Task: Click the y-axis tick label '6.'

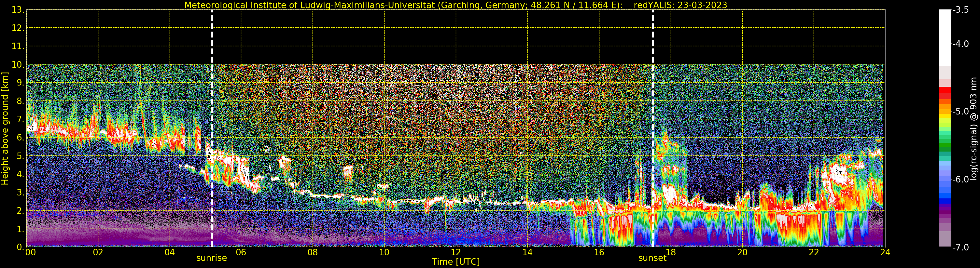Action: (21, 138)
